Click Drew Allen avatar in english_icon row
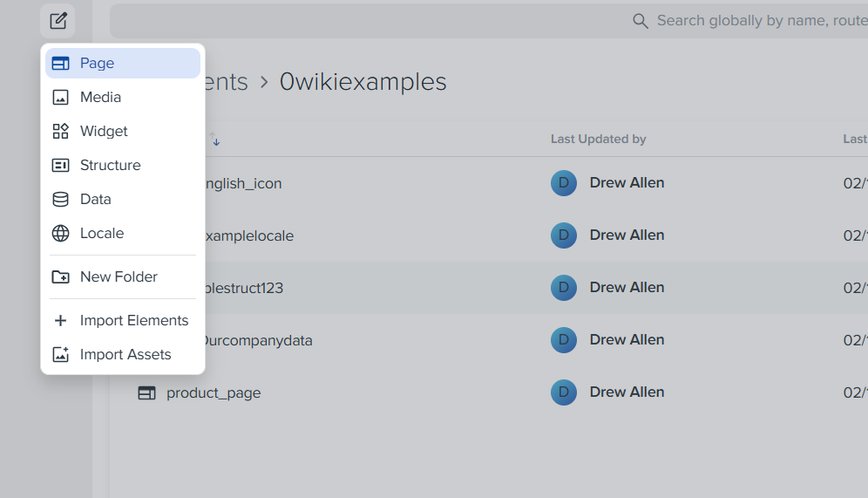The height and width of the screenshot is (498, 868). [x=564, y=183]
